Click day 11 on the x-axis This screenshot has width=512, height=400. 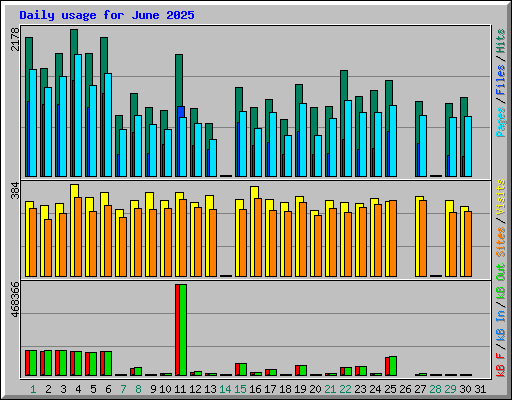tap(180, 389)
